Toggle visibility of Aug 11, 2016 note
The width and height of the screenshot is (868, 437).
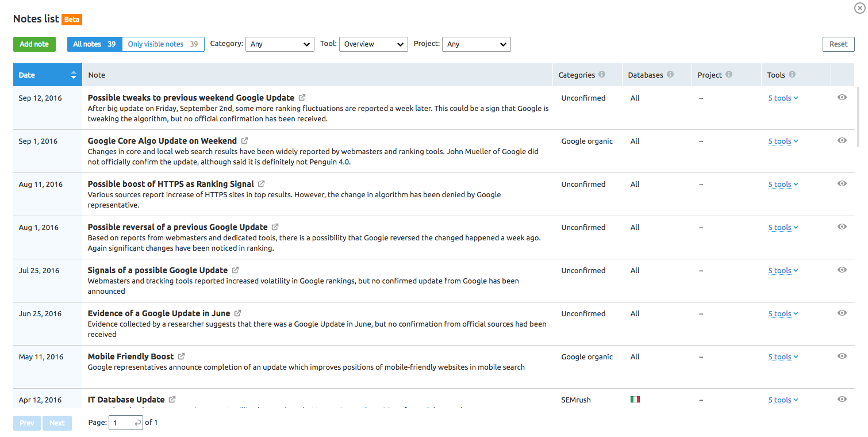pos(842,184)
